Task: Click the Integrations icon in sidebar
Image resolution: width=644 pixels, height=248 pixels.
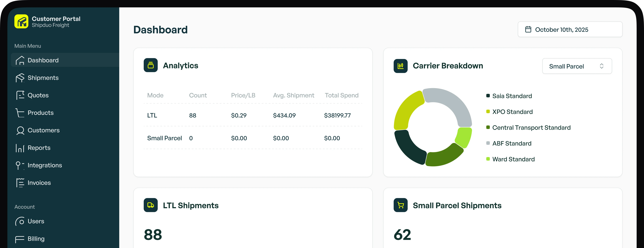Action: pos(19,165)
